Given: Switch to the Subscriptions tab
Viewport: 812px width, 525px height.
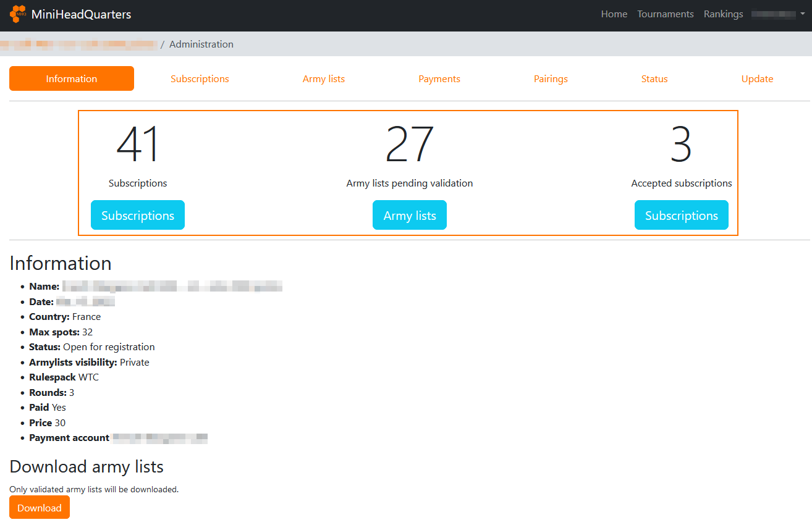Looking at the screenshot, I should [200, 79].
